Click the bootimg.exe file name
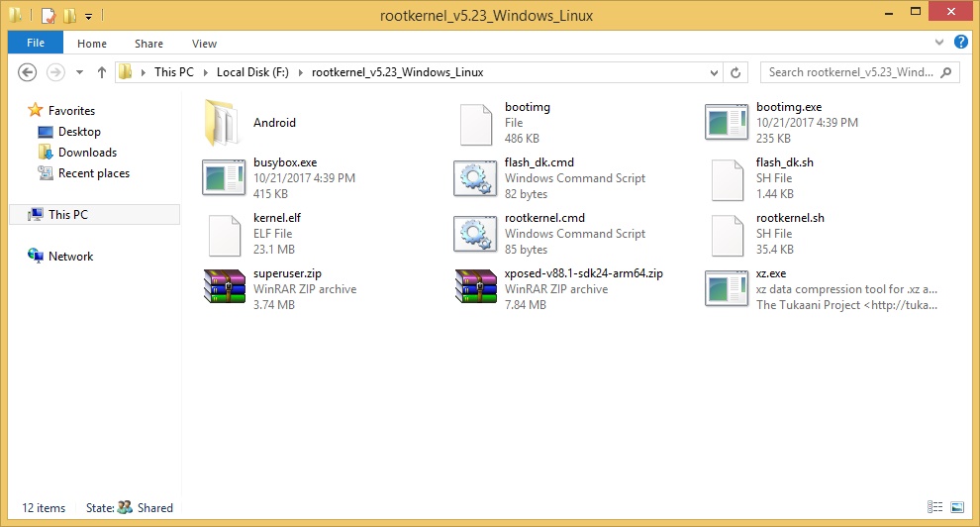Viewport: 980px width, 527px height. [x=789, y=107]
